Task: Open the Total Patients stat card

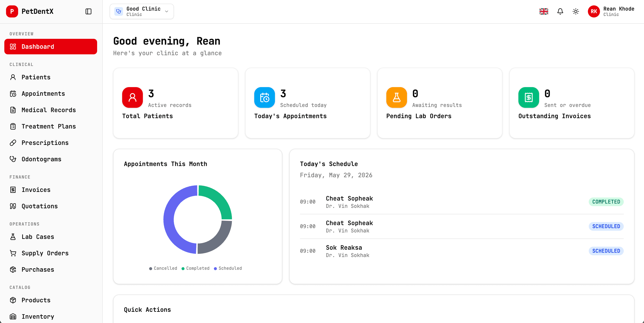Action: [175, 103]
